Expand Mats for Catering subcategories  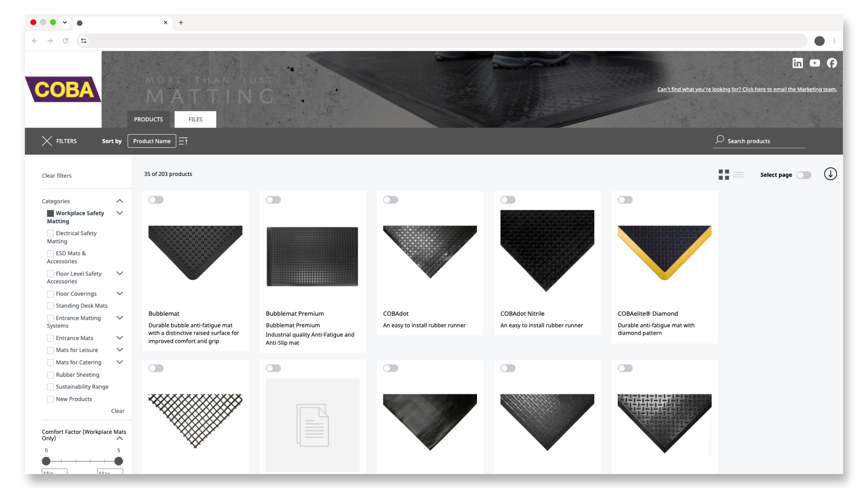(119, 362)
